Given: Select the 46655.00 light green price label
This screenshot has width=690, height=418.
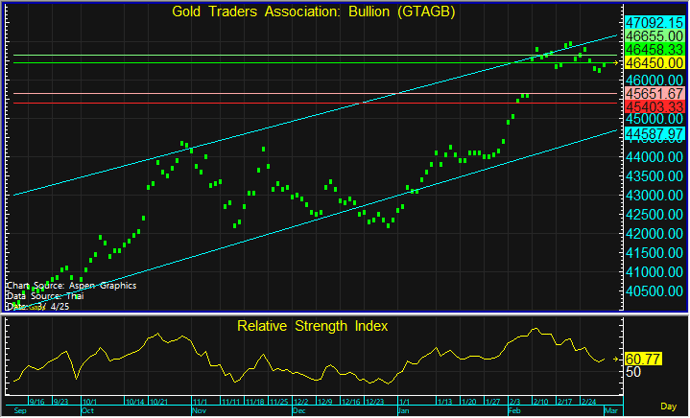Looking at the screenshot, I should pyautogui.click(x=654, y=34).
